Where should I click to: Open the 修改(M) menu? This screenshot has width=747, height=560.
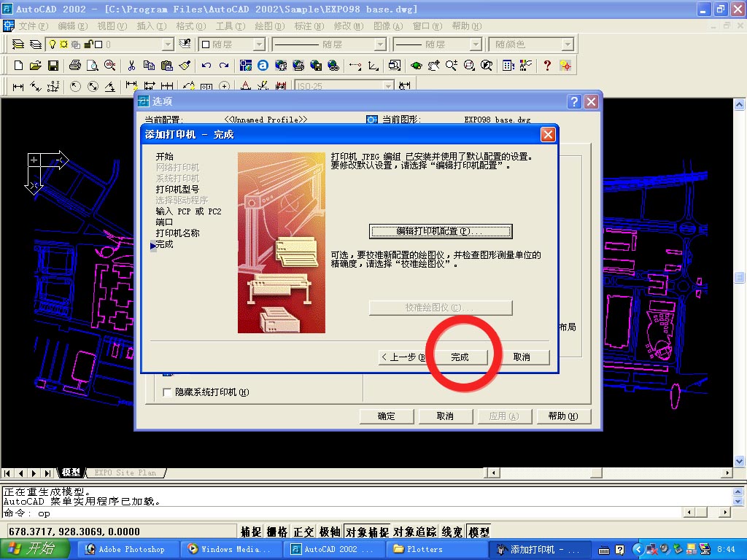point(348,26)
